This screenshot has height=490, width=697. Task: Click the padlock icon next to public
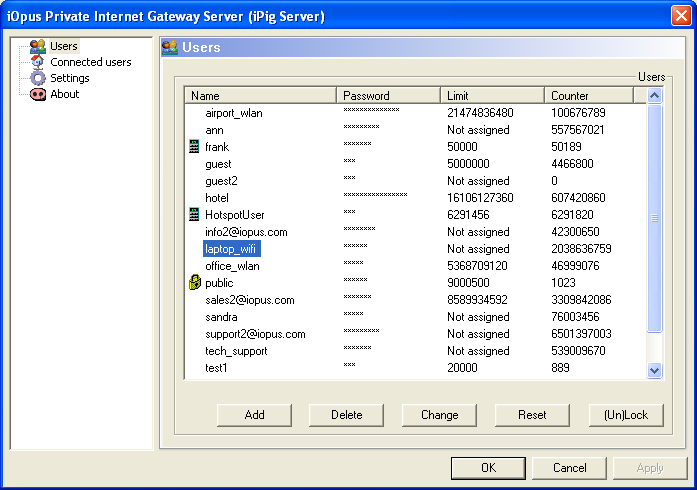click(x=195, y=282)
